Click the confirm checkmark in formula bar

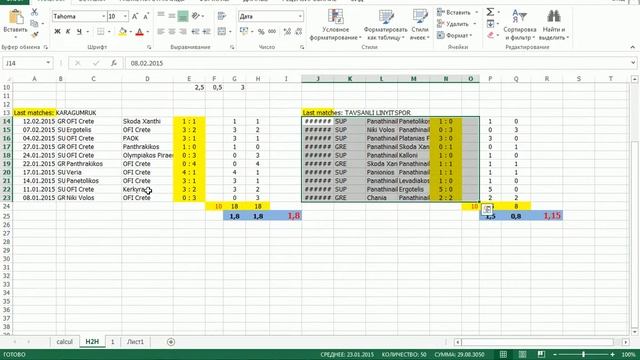coord(96,63)
